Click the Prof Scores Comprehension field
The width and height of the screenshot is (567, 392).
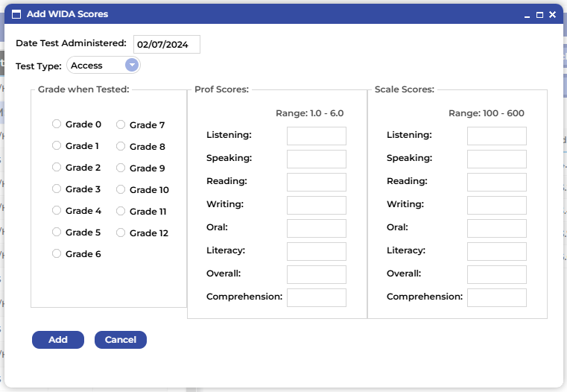click(x=317, y=297)
